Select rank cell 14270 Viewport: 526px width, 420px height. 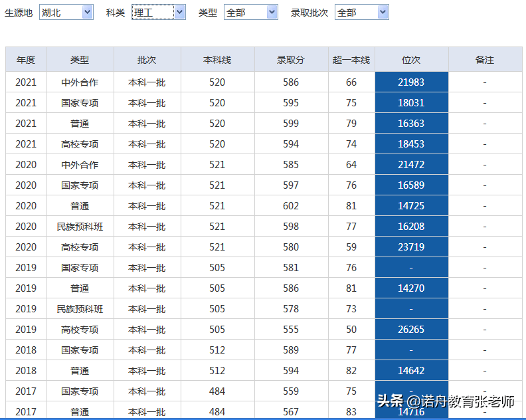[411, 288]
